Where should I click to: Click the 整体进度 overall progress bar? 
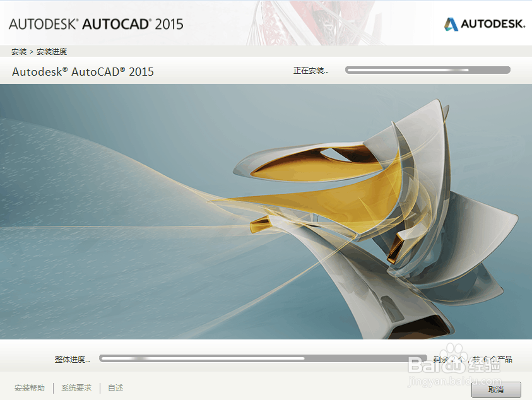(263, 358)
